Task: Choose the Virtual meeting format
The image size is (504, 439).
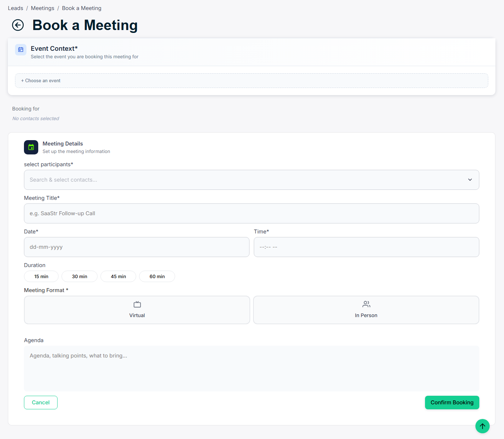Action: 137,310
